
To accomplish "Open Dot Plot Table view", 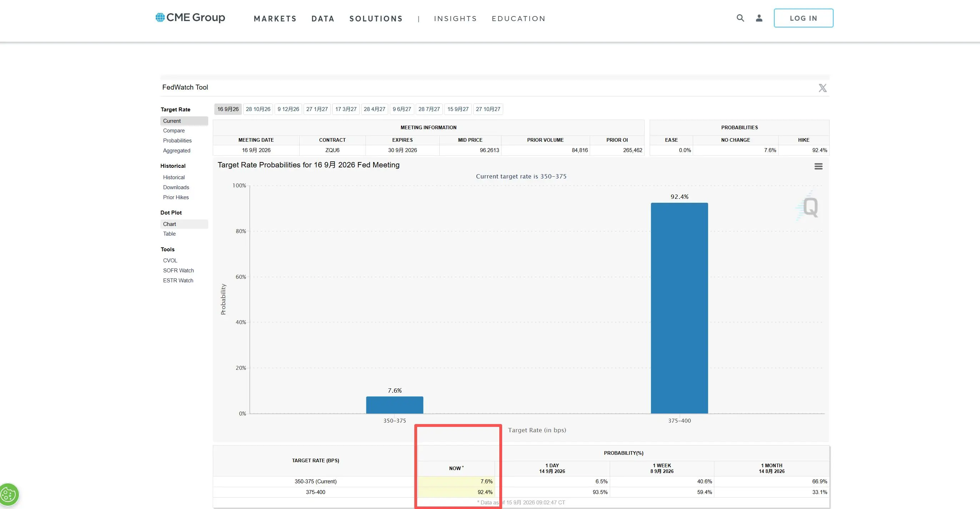I will point(169,234).
